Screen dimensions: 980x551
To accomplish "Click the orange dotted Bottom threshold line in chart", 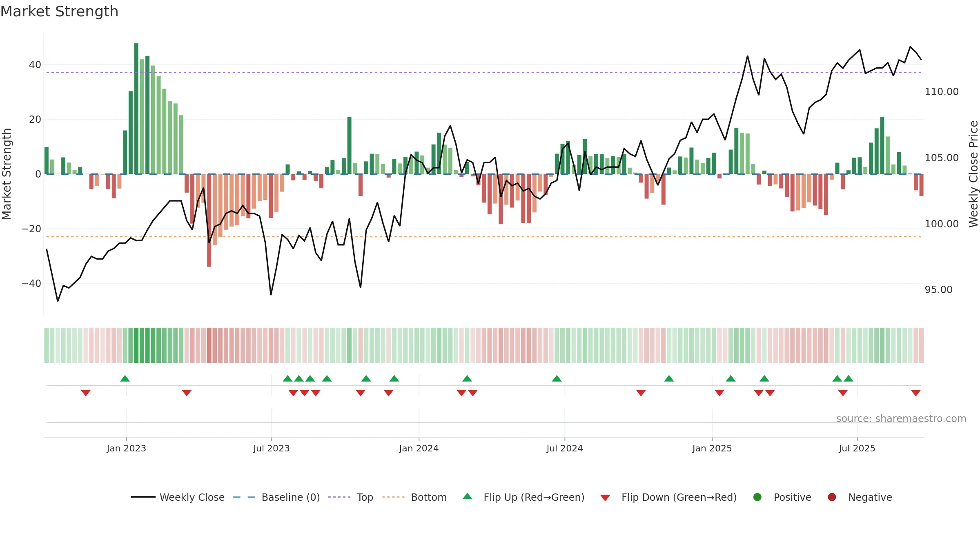I will (484, 236).
